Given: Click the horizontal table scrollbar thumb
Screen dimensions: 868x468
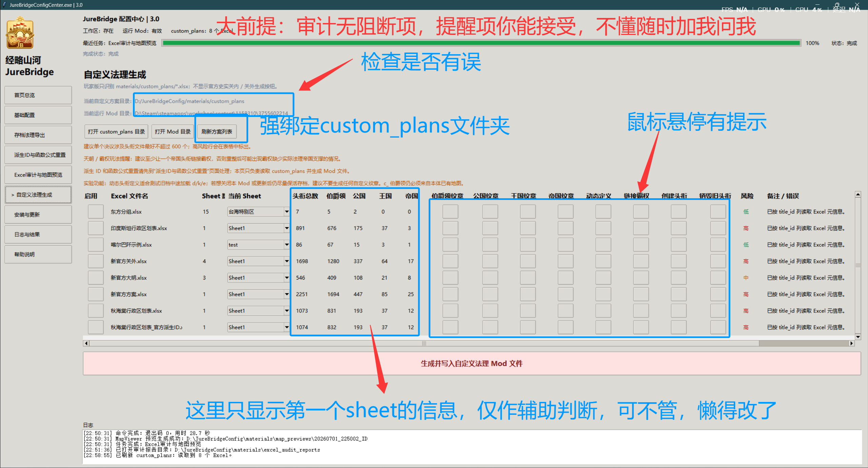Looking at the screenshot, I should coord(424,343).
